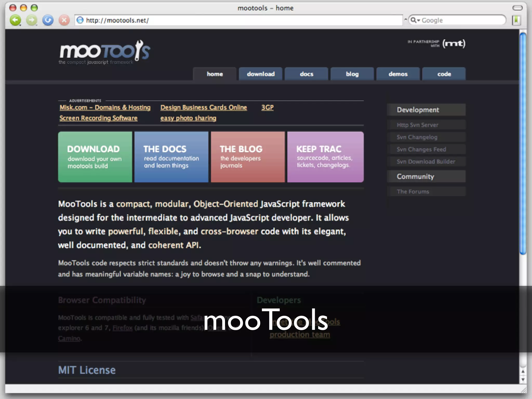Click the scrollbar up arrow
This screenshot has width=532, height=399.
pyautogui.click(x=523, y=372)
